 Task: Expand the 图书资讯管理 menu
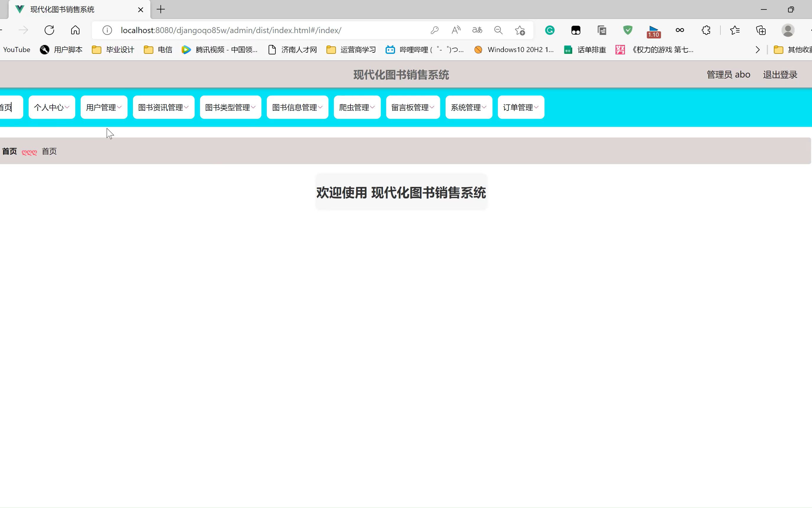pyautogui.click(x=163, y=107)
